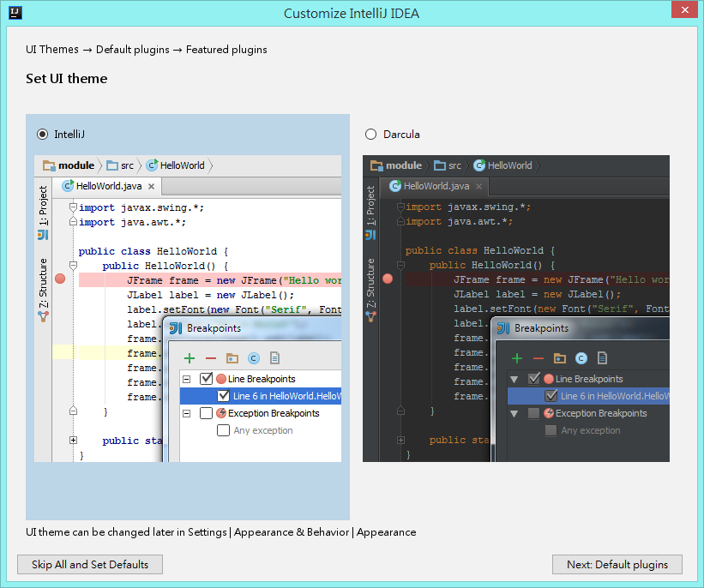Screen dimensions: 704x588
Task: Click green Add breakpoint icon in Darcula preview
Action: click(x=517, y=358)
